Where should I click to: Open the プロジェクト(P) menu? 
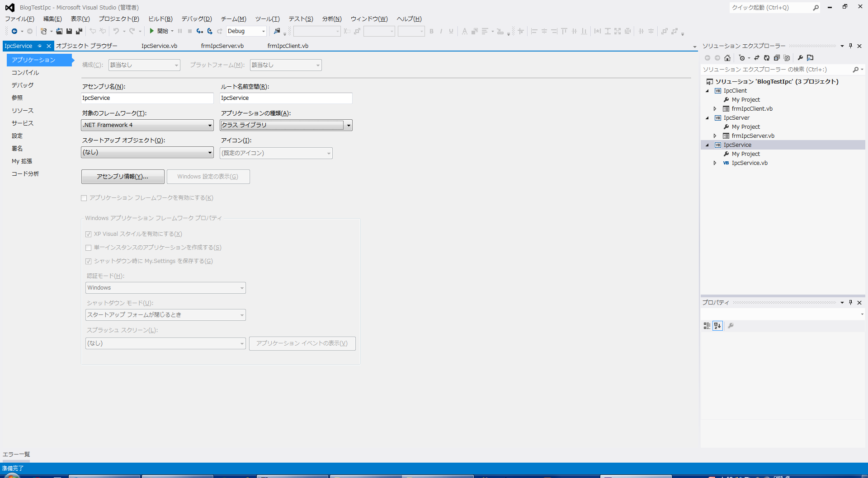click(x=119, y=19)
